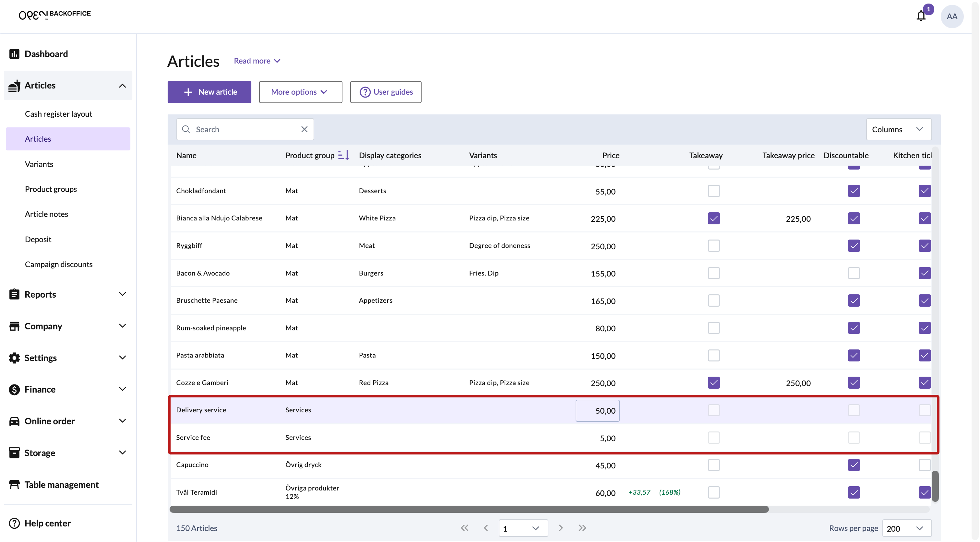The height and width of the screenshot is (542, 980).
Task: Click the notification bell icon
Action: click(x=921, y=16)
